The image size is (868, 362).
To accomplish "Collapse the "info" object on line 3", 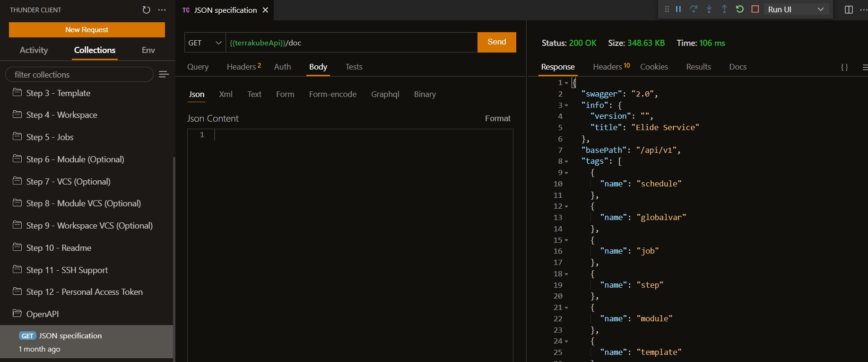I will [566, 106].
